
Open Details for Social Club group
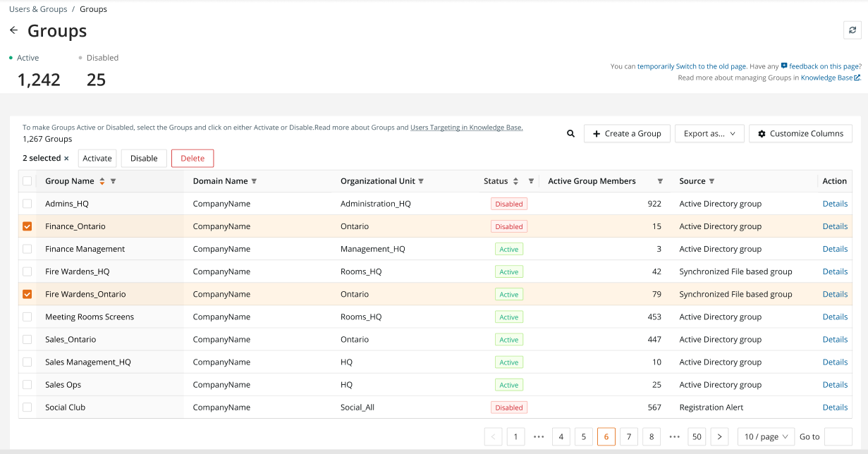[835, 407]
